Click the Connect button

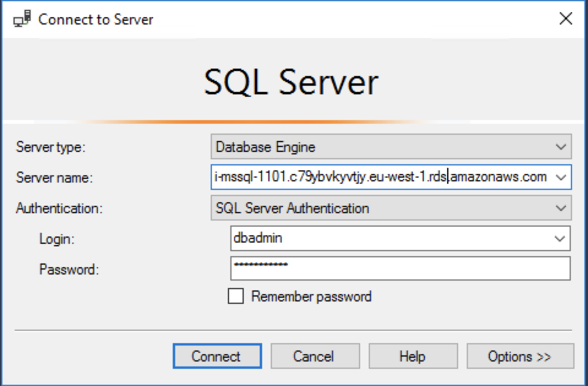pyautogui.click(x=217, y=356)
